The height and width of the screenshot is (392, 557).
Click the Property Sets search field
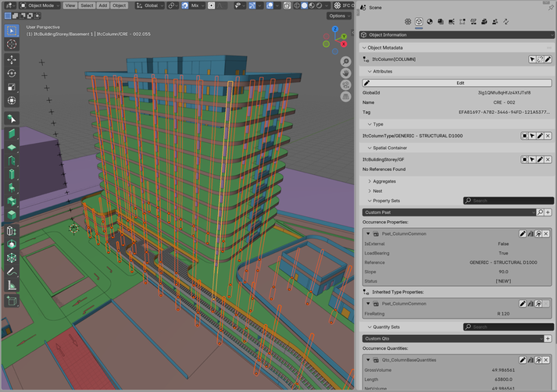(509, 201)
